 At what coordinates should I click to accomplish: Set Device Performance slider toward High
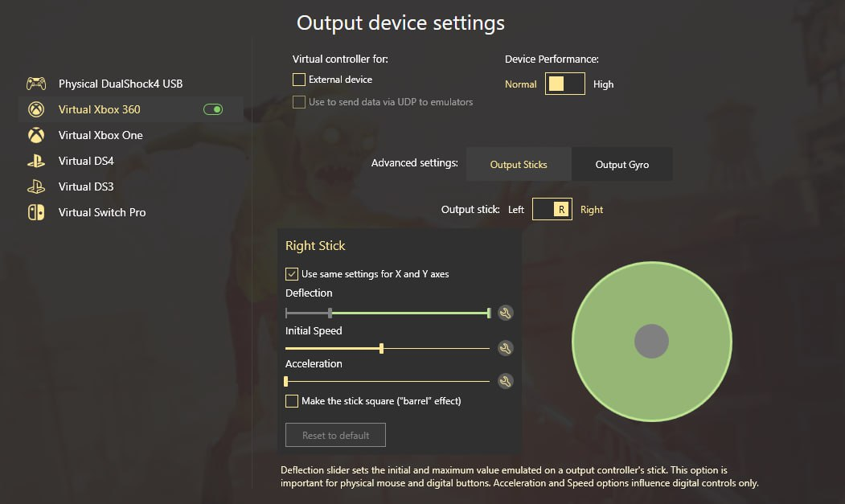click(575, 84)
